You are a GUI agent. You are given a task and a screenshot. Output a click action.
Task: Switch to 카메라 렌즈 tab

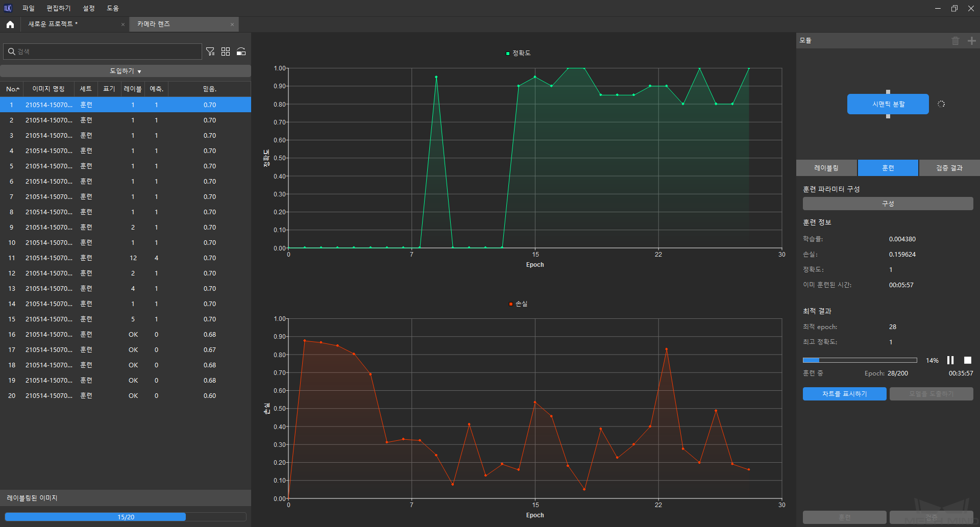pyautogui.click(x=184, y=24)
